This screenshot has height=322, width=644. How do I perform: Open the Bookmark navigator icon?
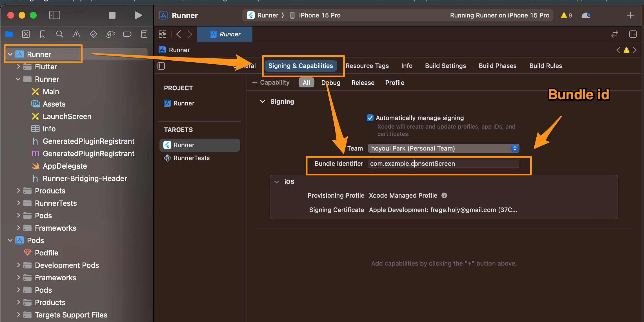pyautogui.click(x=43, y=34)
